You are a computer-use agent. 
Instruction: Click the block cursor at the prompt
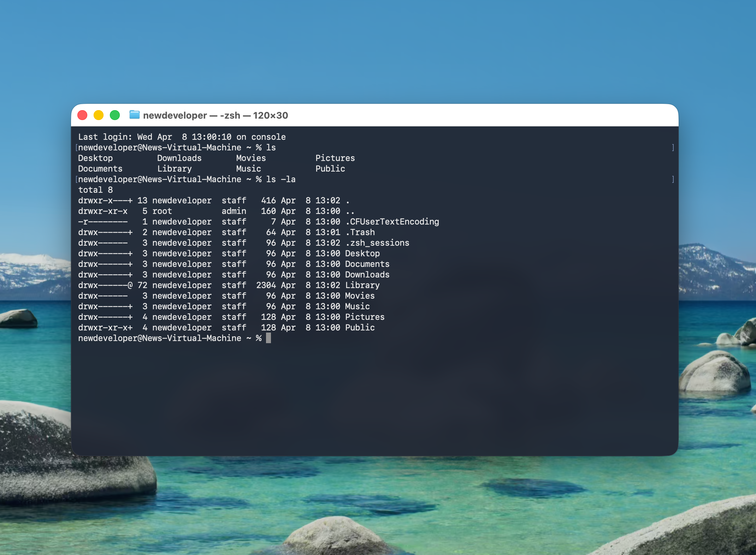pyautogui.click(x=268, y=338)
